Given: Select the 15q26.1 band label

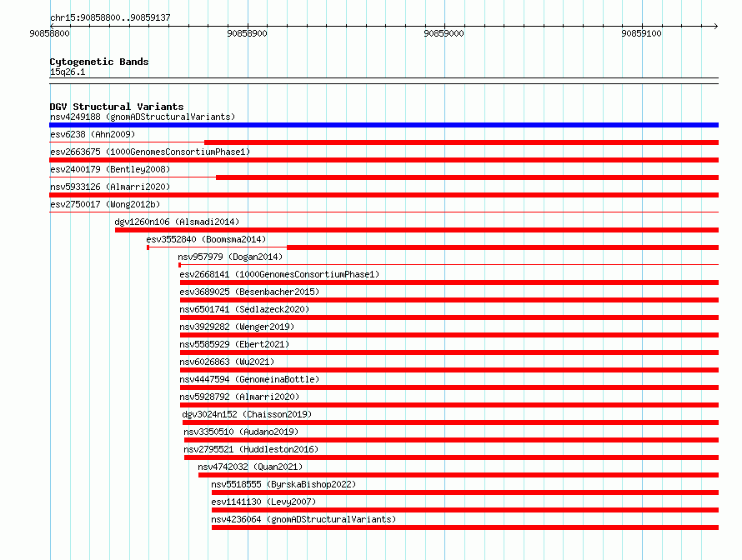Looking at the screenshot, I should pyautogui.click(x=68, y=72).
